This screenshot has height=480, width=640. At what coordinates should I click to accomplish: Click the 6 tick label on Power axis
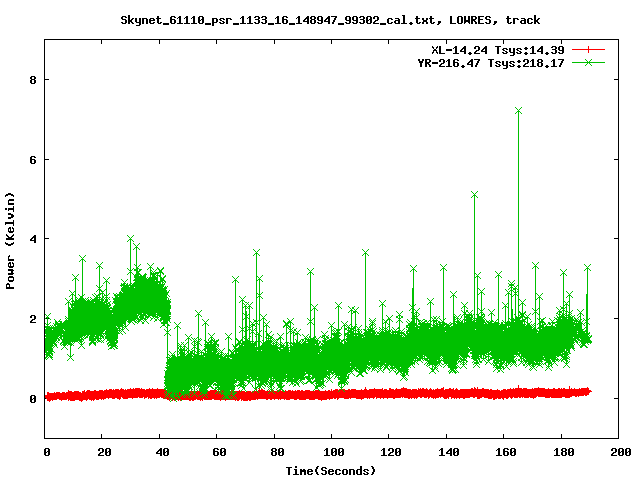(33, 160)
